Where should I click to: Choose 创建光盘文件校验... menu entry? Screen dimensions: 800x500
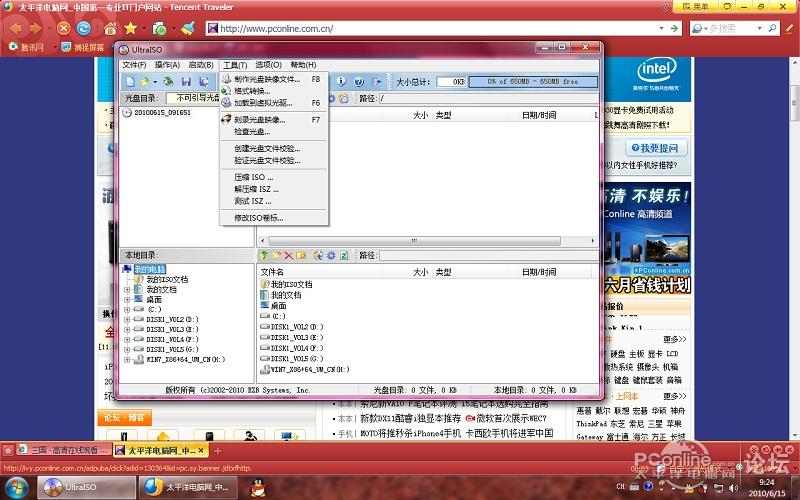(x=274, y=148)
